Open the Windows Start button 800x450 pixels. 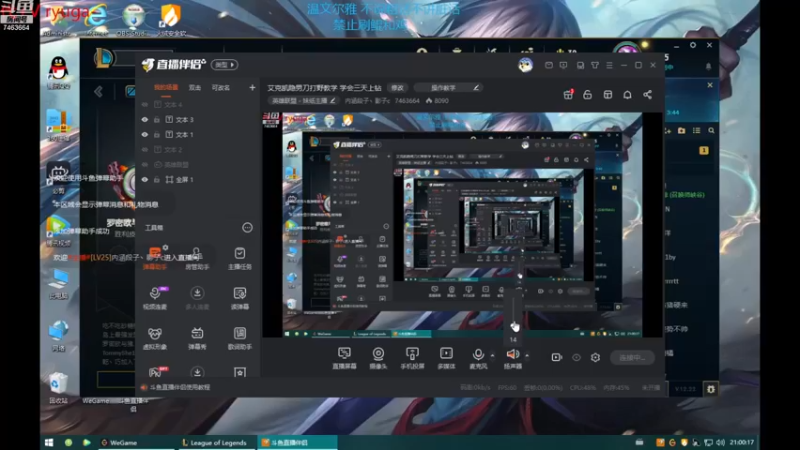[49, 442]
